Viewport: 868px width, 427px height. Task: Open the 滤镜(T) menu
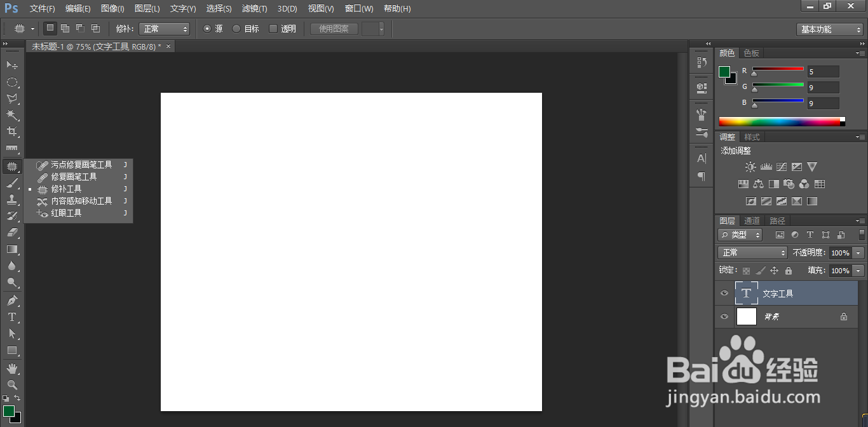point(254,9)
